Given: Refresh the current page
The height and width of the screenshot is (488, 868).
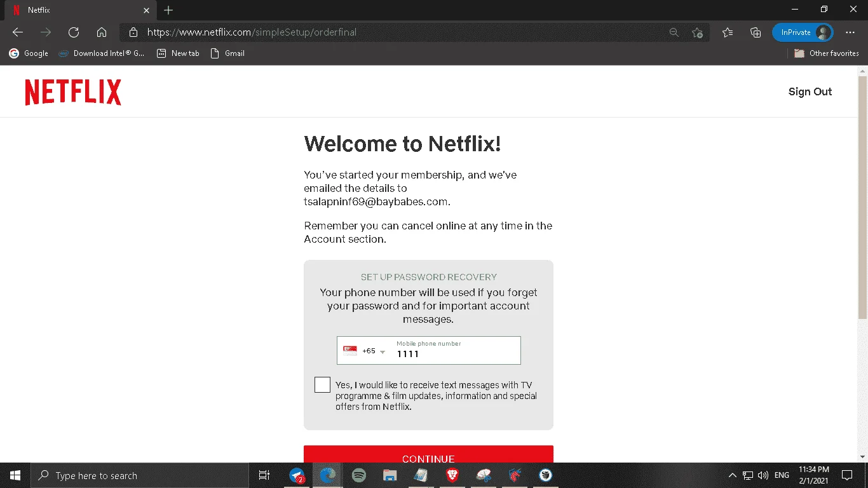Looking at the screenshot, I should pyautogui.click(x=74, y=32).
